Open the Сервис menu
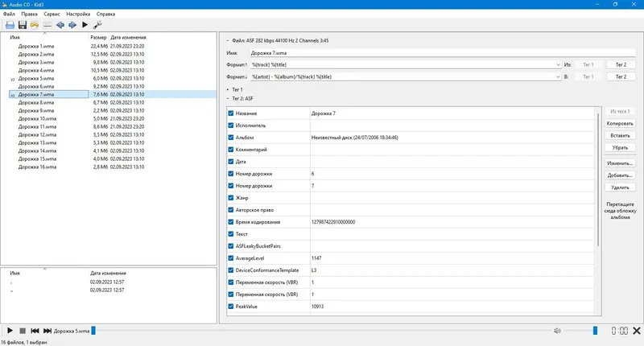The image size is (644, 346). tap(52, 14)
